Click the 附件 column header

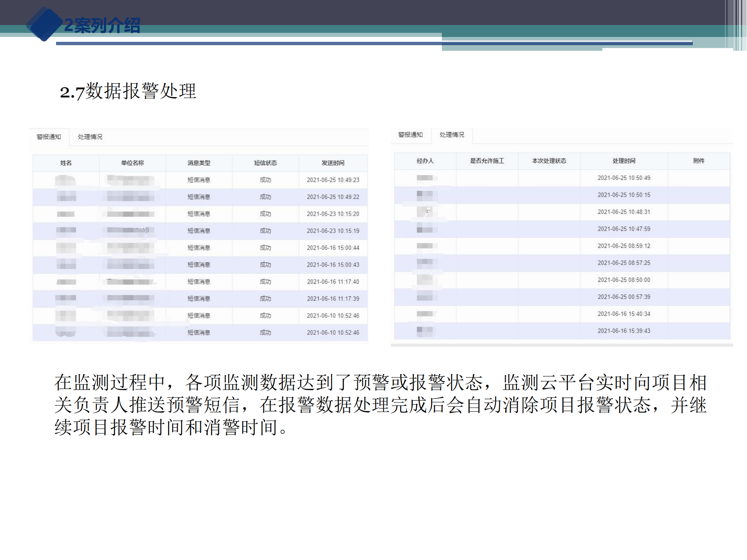(x=699, y=161)
